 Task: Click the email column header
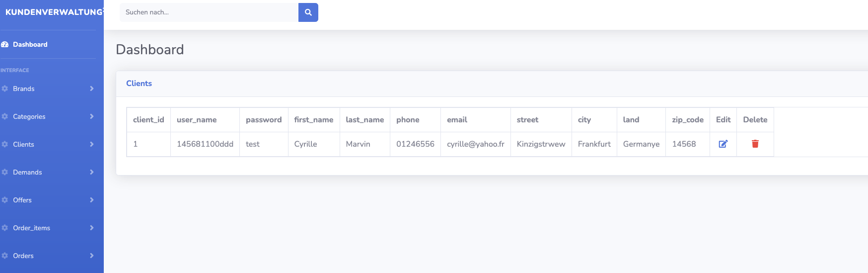[475, 120]
